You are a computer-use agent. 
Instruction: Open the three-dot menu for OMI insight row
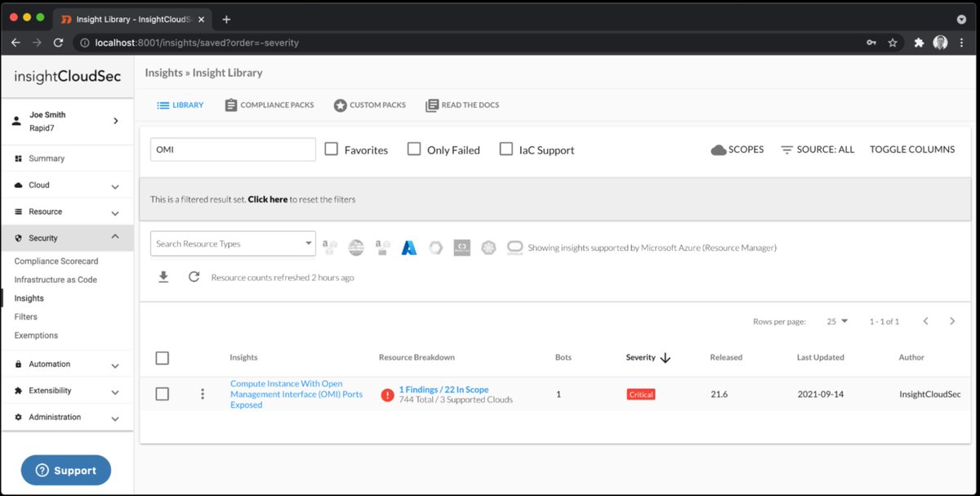203,394
